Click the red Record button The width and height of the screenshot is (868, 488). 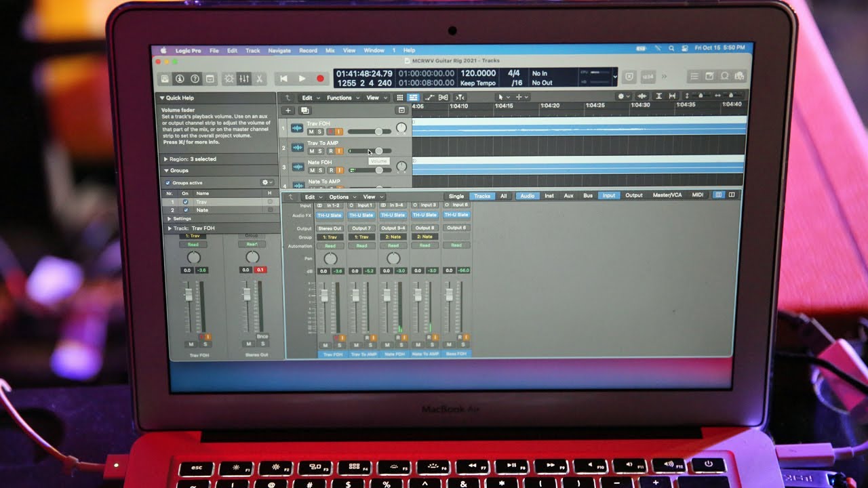click(x=320, y=79)
